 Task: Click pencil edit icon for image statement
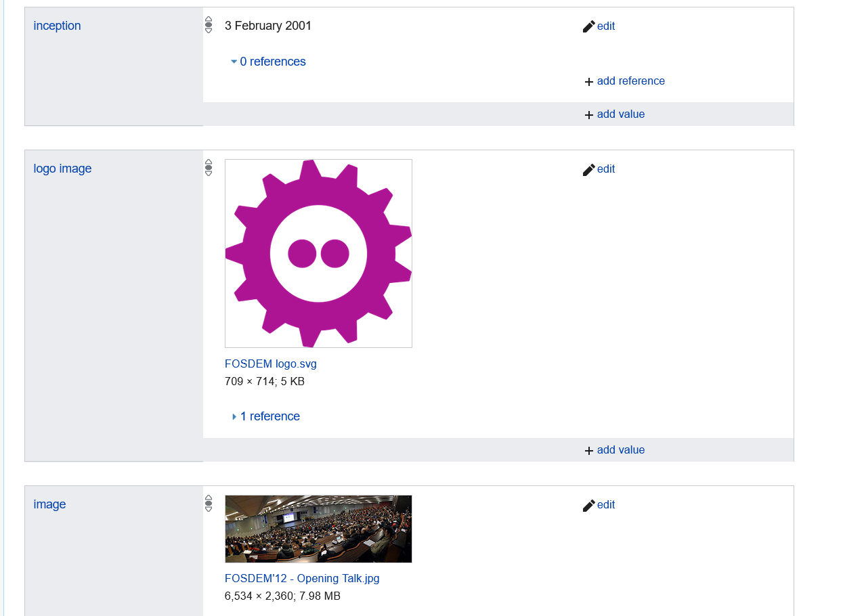click(588, 505)
